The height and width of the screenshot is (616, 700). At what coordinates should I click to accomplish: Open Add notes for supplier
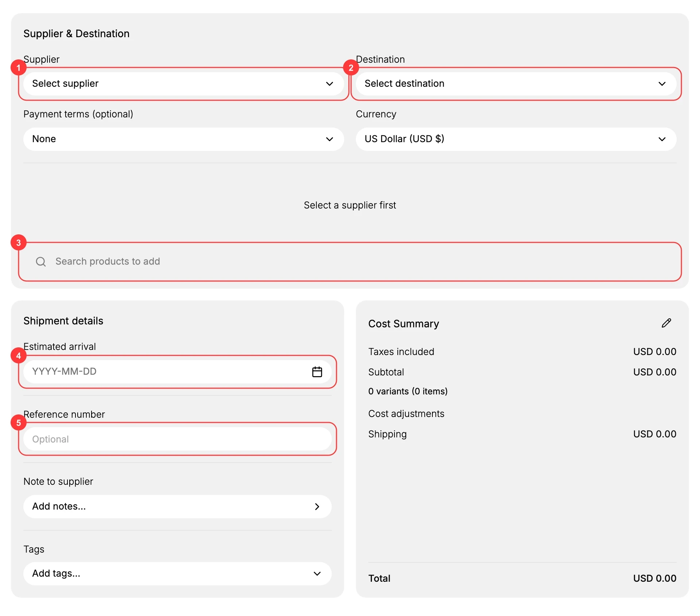point(178,506)
